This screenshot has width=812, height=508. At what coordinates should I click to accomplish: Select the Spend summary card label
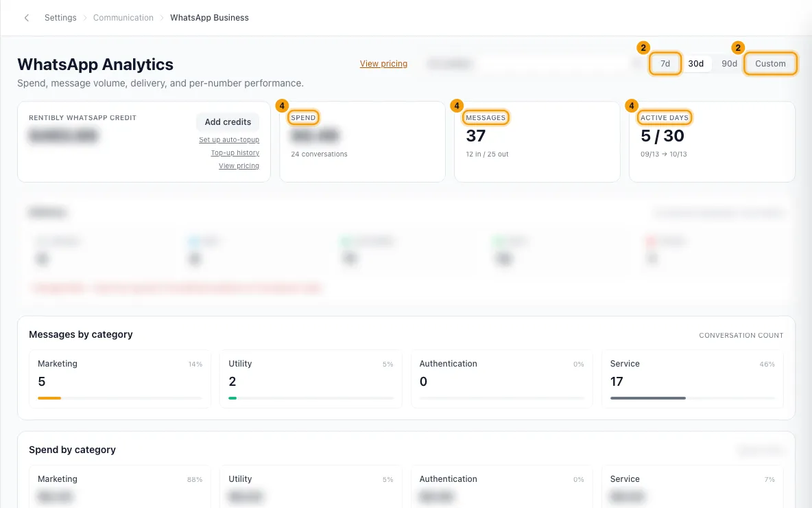coord(303,117)
